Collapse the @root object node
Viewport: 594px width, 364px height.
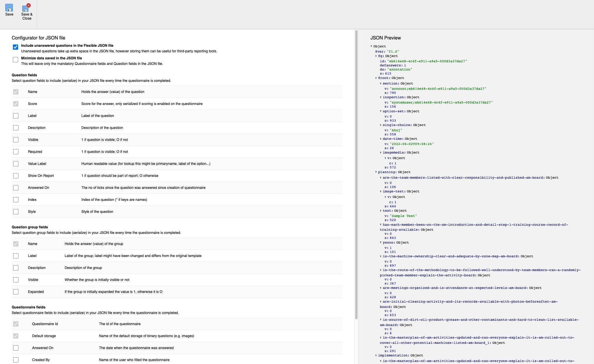[x=376, y=78]
